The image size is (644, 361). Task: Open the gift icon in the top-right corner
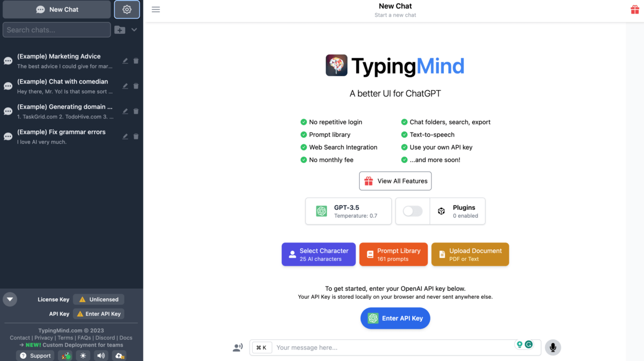(x=634, y=9)
